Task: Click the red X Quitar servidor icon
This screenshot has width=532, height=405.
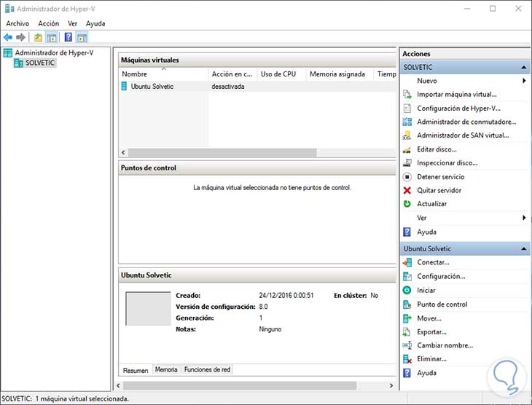Action: click(x=407, y=190)
